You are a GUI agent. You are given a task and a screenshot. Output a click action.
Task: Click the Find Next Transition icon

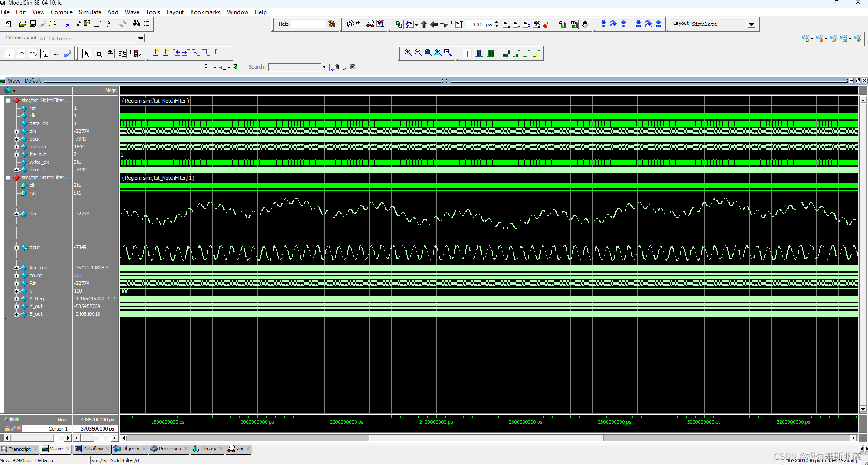[x=185, y=54]
